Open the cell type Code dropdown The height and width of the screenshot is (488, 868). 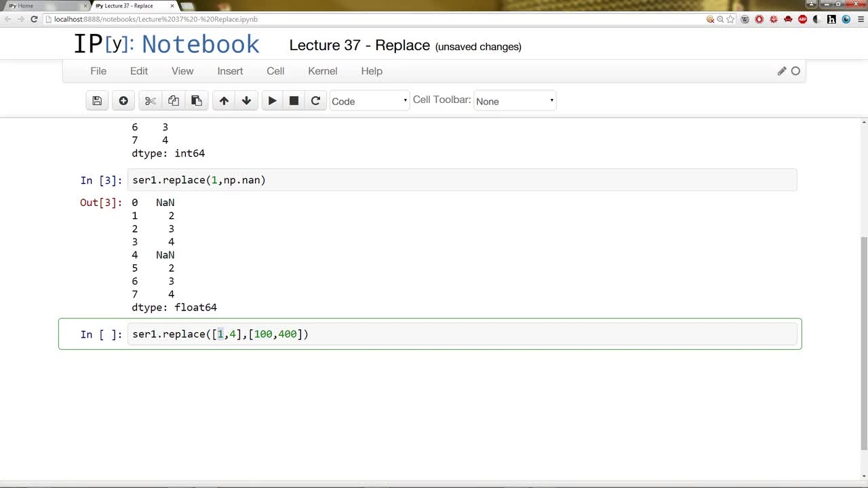pyautogui.click(x=370, y=101)
